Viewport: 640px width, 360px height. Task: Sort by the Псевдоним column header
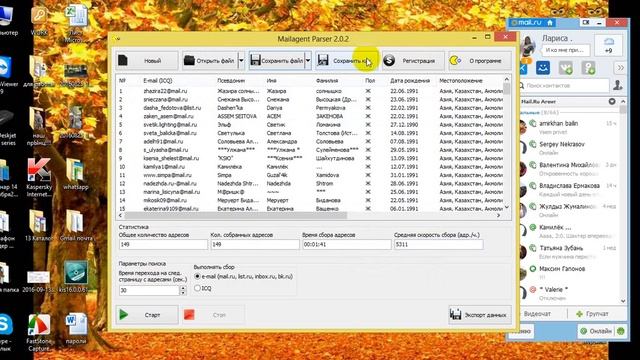231,80
